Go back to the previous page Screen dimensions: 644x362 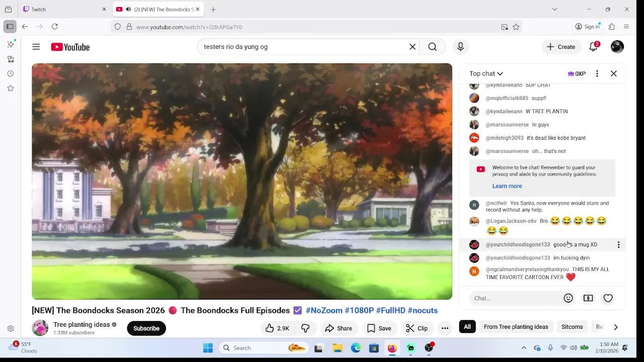(x=25, y=27)
